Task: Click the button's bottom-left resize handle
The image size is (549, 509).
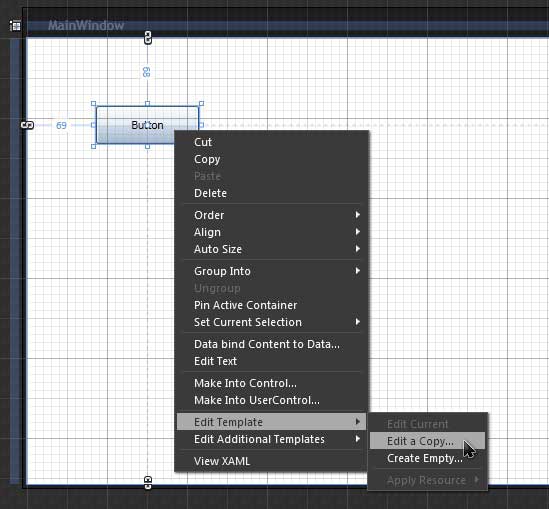Action: 93,146
